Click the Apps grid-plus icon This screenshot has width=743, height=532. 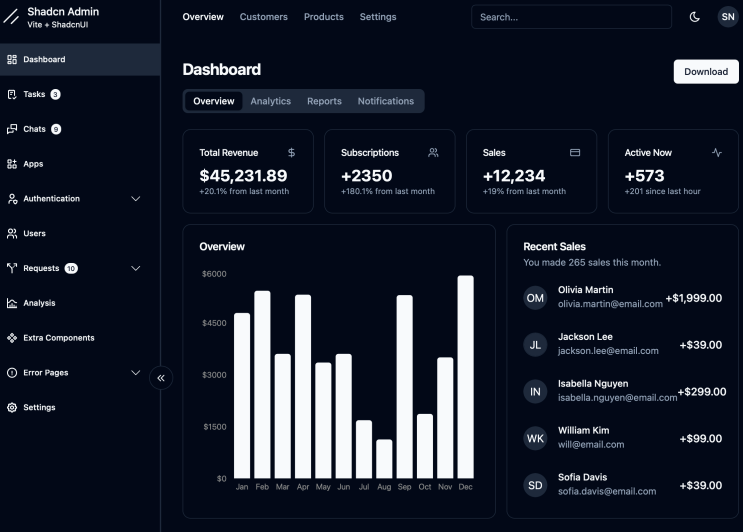(12, 164)
